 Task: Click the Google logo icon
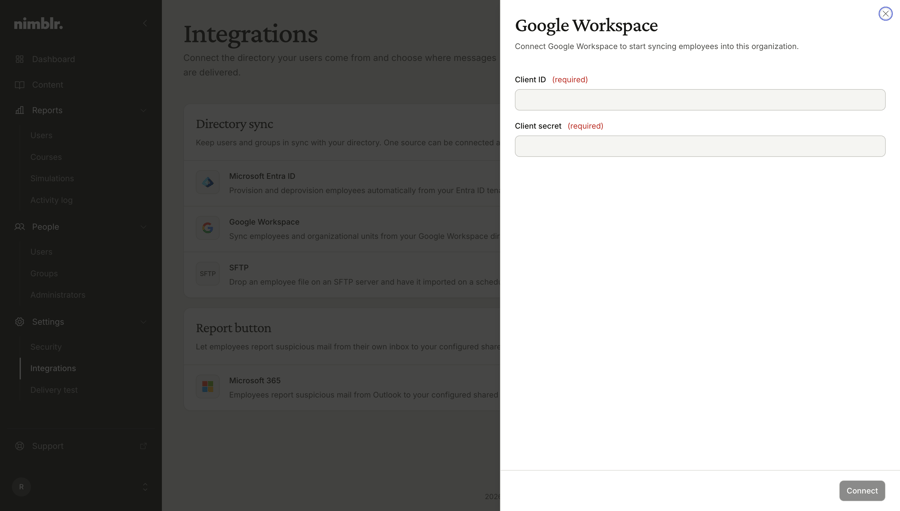click(208, 228)
